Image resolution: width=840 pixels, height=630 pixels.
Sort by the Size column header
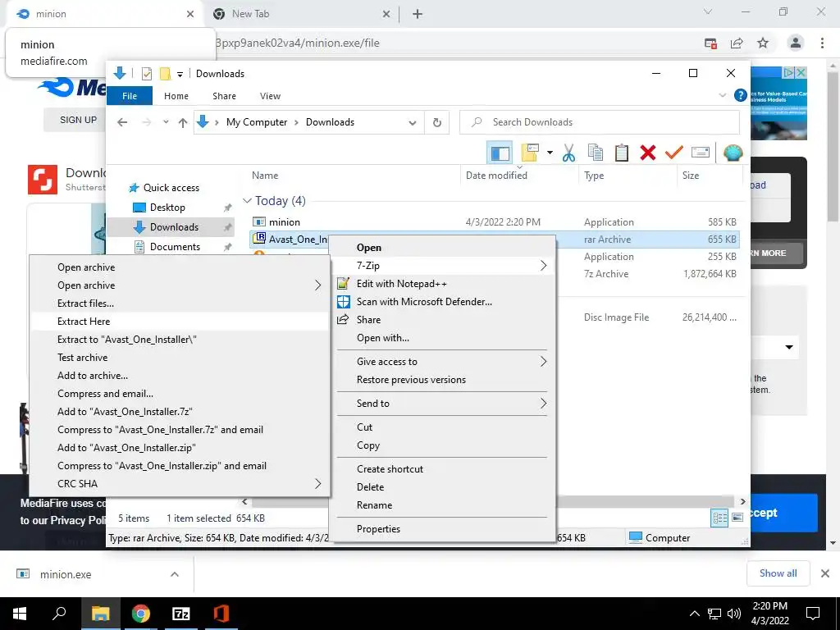click(x=691, y=176)
